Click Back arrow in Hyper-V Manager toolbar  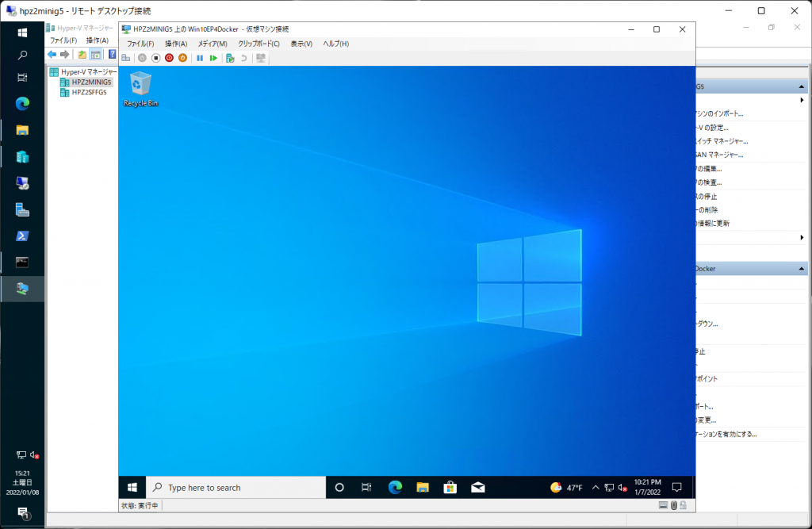[52, 54]
